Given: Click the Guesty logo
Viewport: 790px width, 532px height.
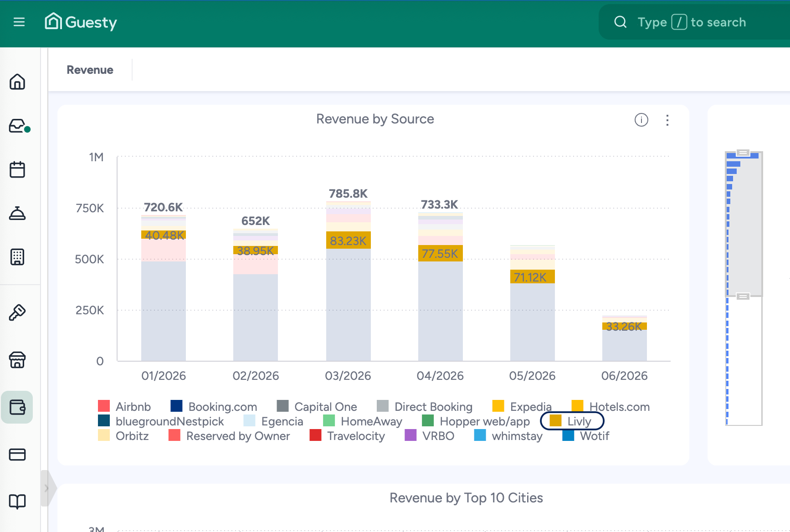Looking at the screenshot, I should [x=81, y=22].
